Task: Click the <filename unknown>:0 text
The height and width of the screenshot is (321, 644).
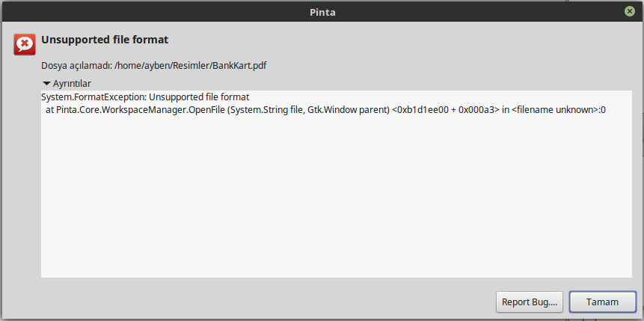Action: coord(559,110)
